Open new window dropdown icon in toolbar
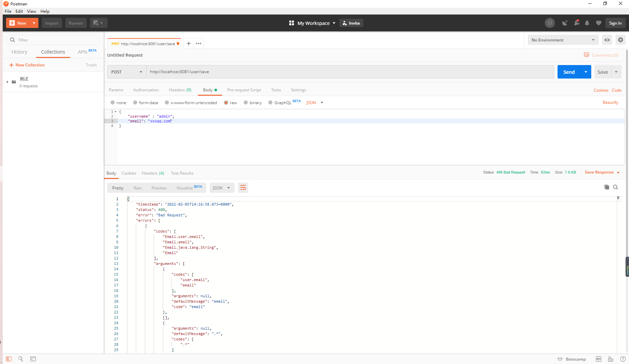 [x=98, y=23]
